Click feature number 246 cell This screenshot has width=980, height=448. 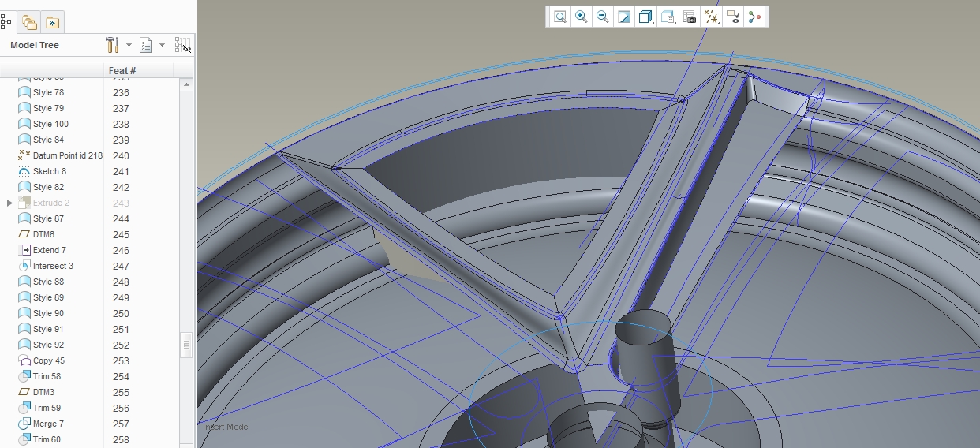[x=121, y=250]
